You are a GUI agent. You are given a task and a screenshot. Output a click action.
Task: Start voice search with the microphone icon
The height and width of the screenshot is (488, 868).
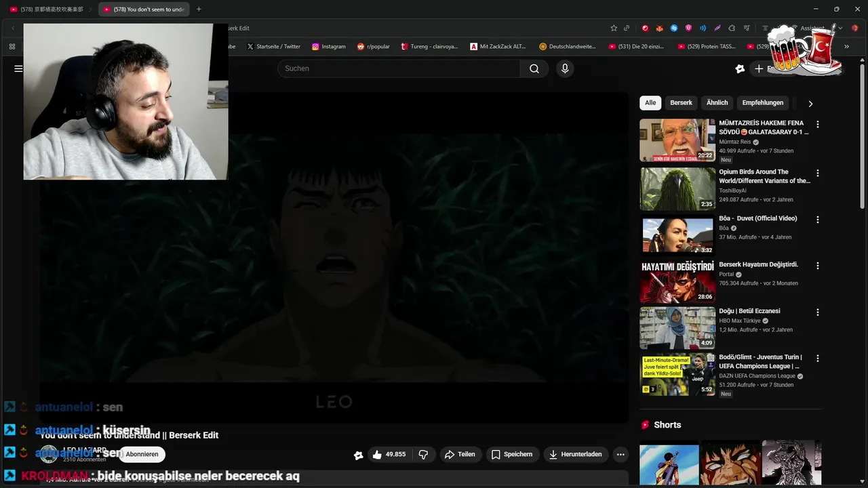[565, 68]
